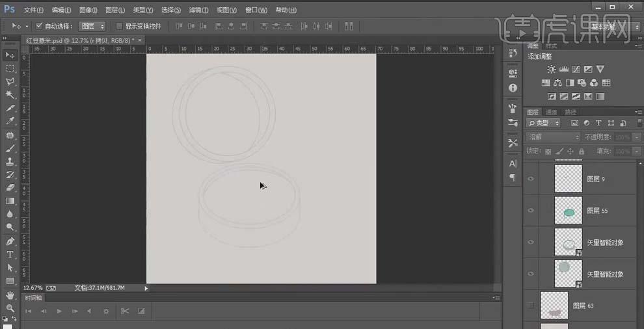Switch to the 样式 tab
Viewport: 644px width, 329px height.
point(551,46)
